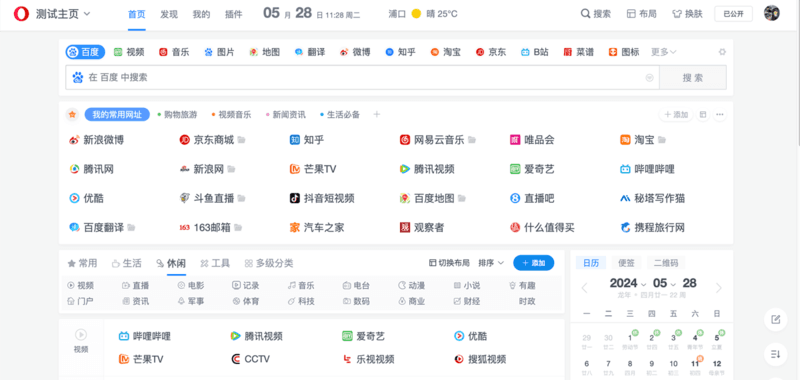
Task: Select 音乐 search category
Action: (174, 52)
